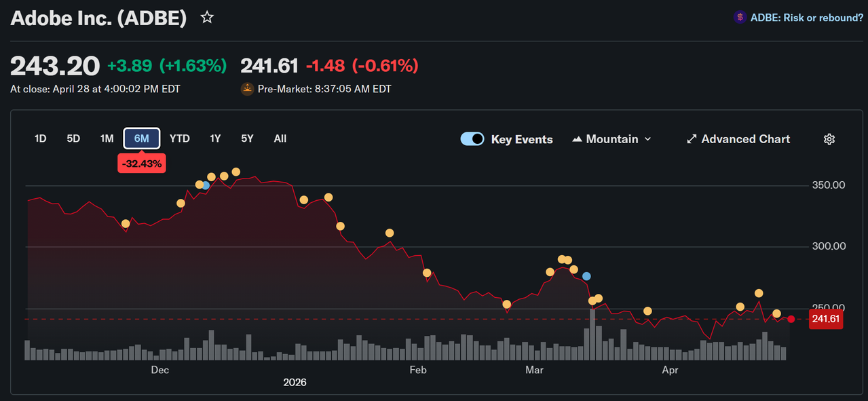Show the 5Y price history

(247, 138)
